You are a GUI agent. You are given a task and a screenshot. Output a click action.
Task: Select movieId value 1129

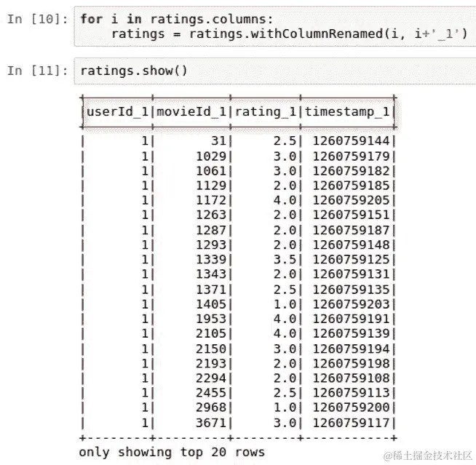point(211,186)
